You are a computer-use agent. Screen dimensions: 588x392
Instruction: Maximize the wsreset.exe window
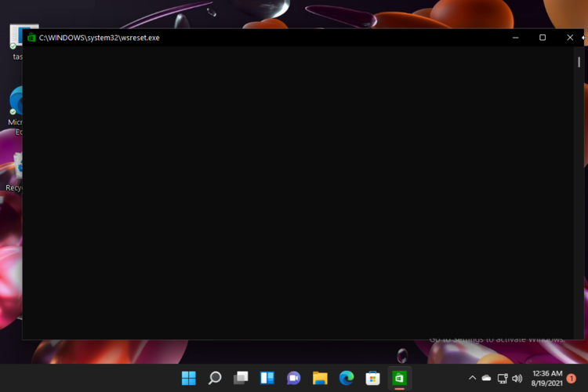click(x=543, y=38)
